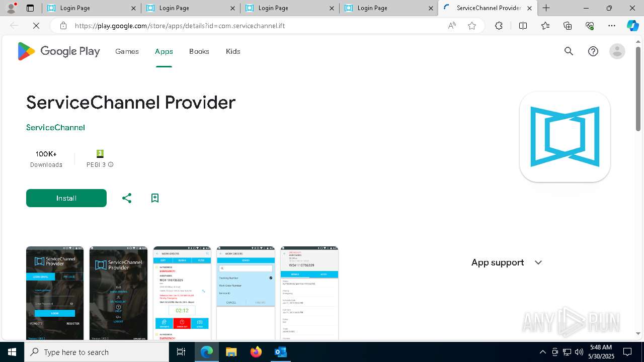The height and width of the screenshot is (362, 644).
Task: Open File Explorer from the taskbar
Action: 231,352
